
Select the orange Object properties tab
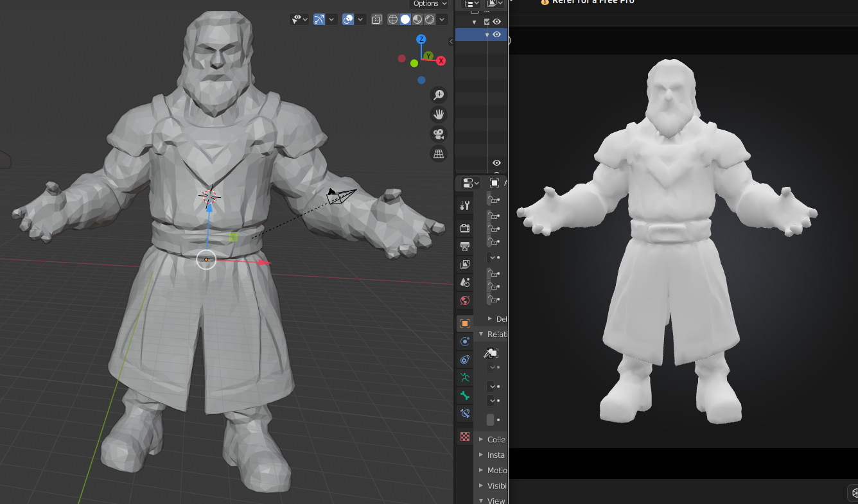(465, 324)
